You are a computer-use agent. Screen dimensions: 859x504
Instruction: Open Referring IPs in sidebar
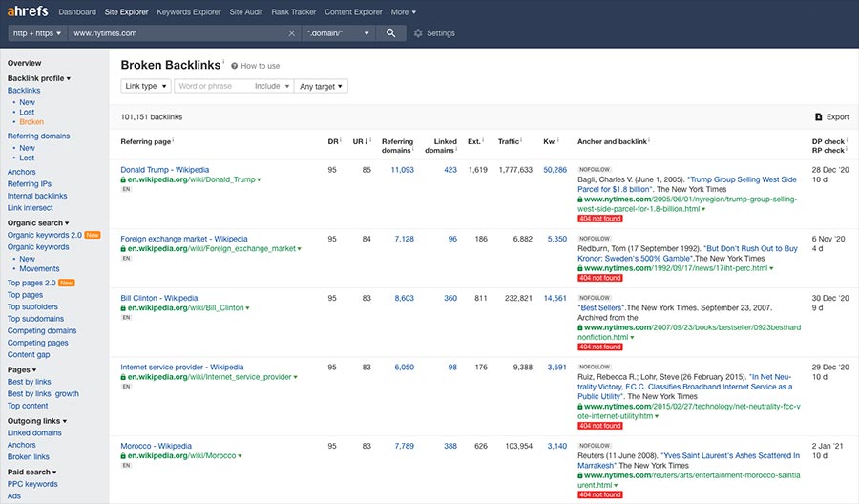(29, 183)
